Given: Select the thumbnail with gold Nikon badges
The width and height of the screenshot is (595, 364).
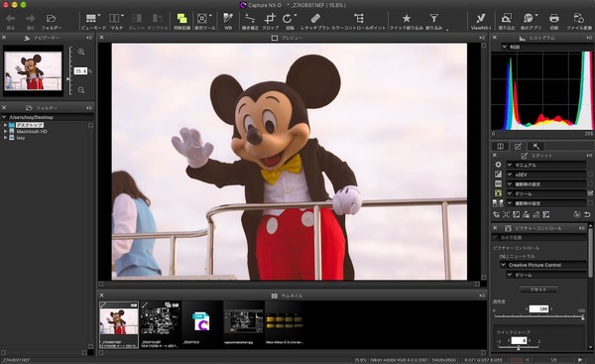Looking at the screenshot, I should point(285,325).
